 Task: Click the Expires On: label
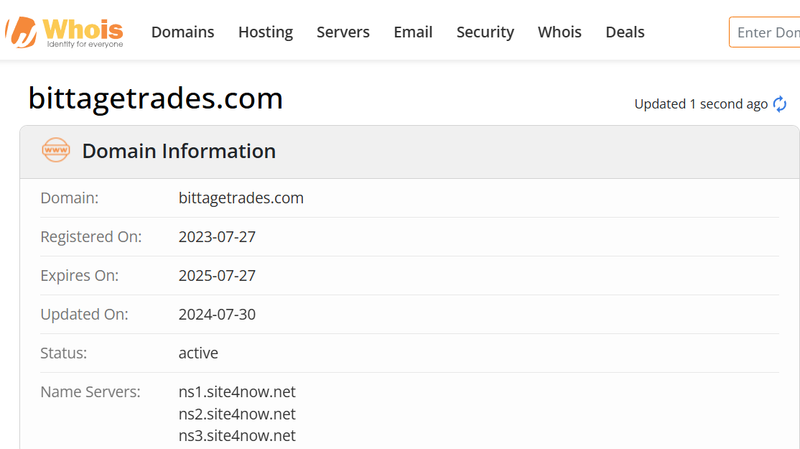click(79, 276)
